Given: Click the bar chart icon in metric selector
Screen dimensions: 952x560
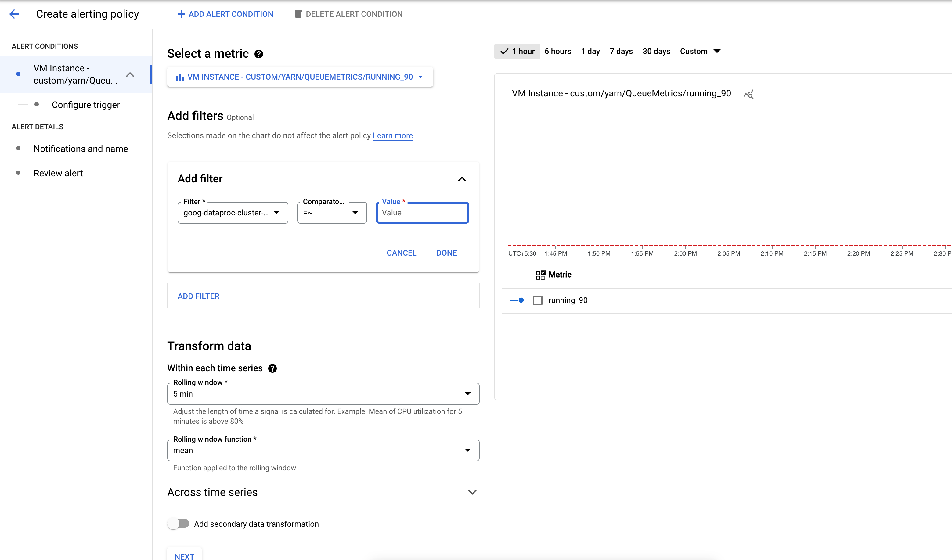Looking at the screenshot, I should [x=180, y=77].
